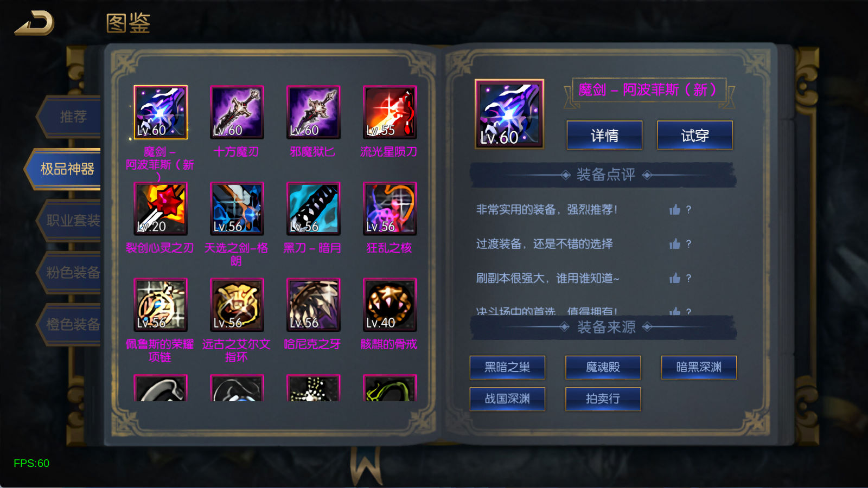Click the large selected item preview thumbnail

pyautogui.click(x=509, y=114)
